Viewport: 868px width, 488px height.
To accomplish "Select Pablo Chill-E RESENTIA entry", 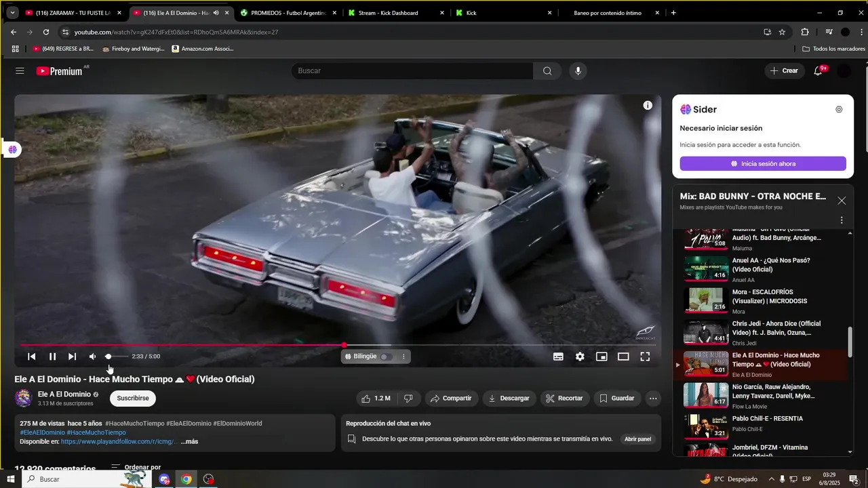I will 763,428.
